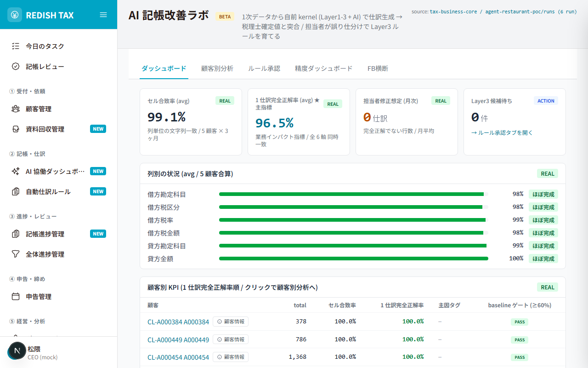Image resolution: width=588 pixels, height=368 pixels.
Task: Open 申告管理 menu item
Action: click(x=58, y=296)
